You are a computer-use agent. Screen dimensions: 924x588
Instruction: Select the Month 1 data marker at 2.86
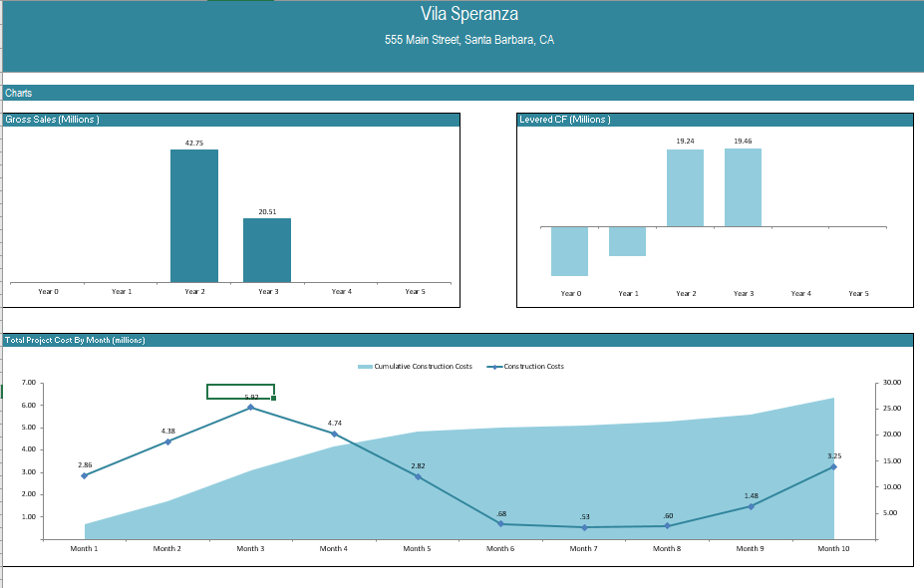(x=84, y=475)
